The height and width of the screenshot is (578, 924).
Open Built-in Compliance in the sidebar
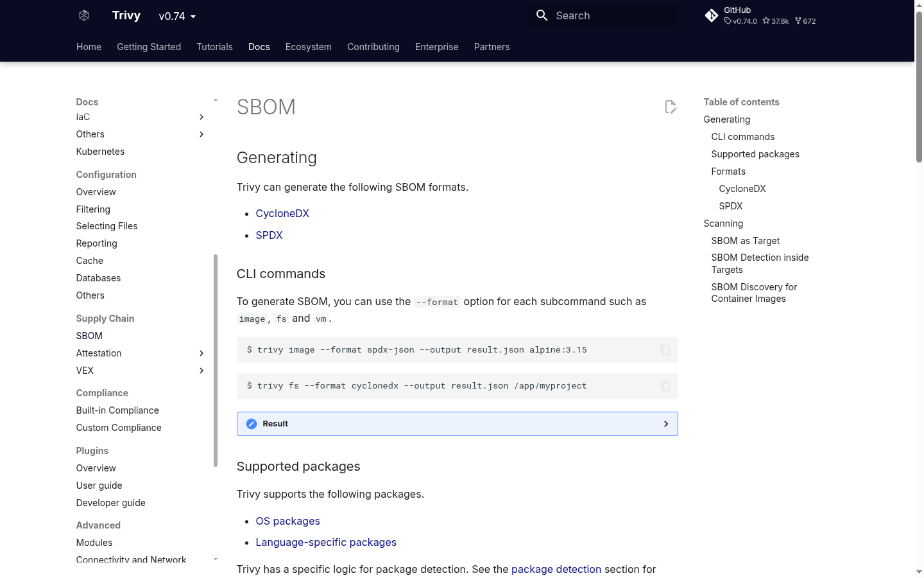pyautogui.click(x=117, y=410)
